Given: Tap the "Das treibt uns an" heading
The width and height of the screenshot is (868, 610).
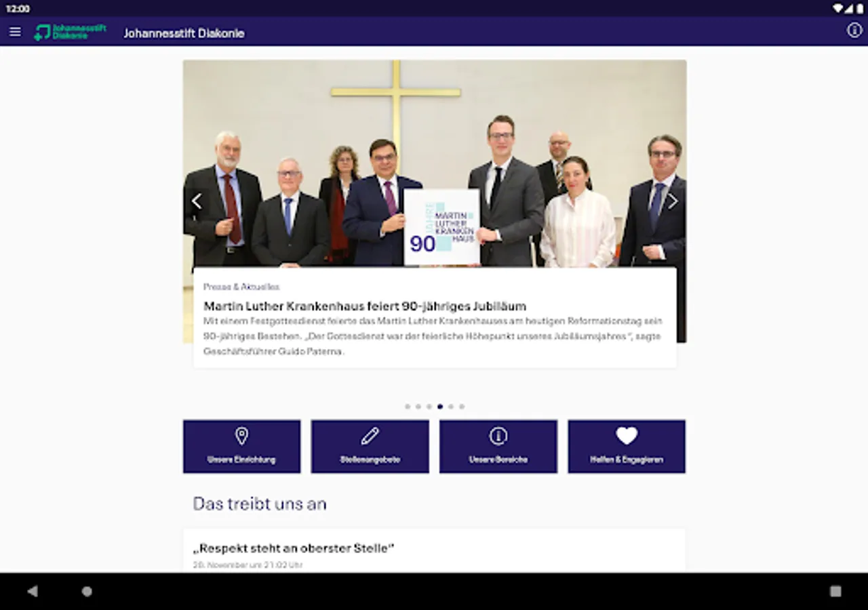Looking at the screenshot, I should (260, 504).
